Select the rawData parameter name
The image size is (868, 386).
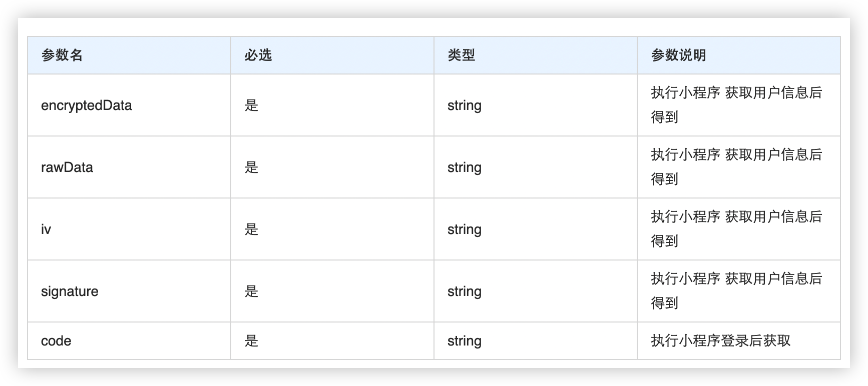67,167
